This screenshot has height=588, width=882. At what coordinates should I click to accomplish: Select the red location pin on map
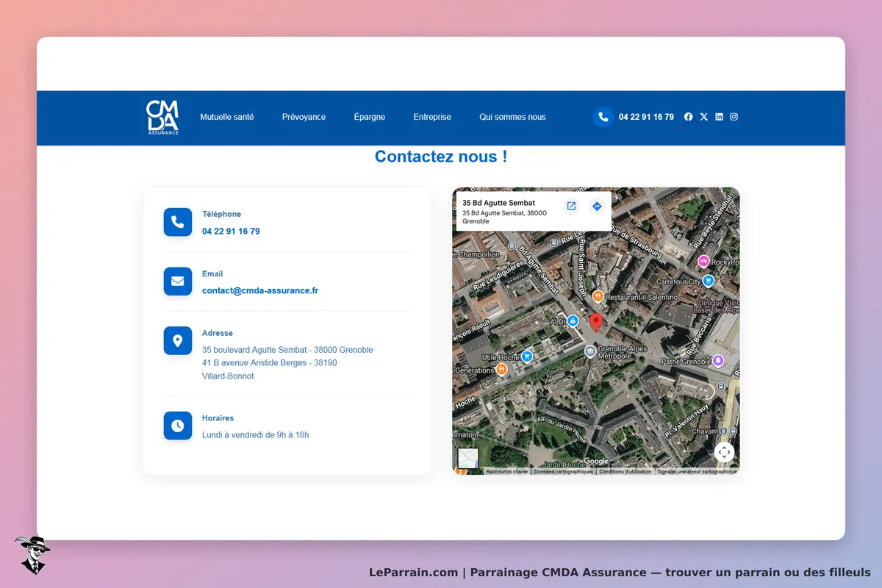[596, 321]
